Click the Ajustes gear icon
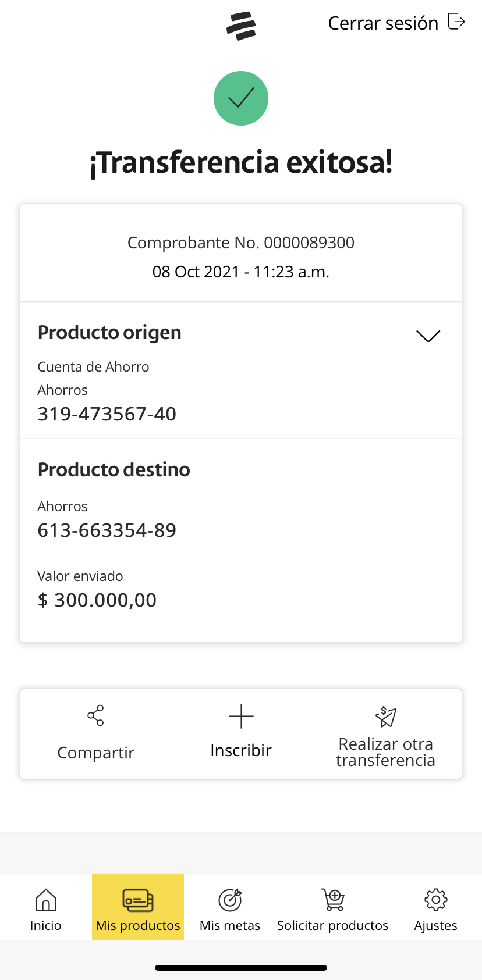Image resolution: width=482 pixels, height=980 pixels. [435, 900]
